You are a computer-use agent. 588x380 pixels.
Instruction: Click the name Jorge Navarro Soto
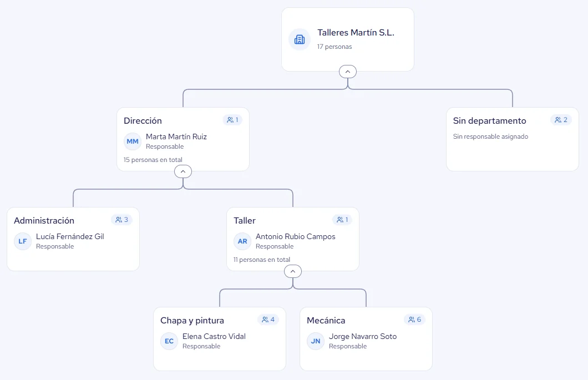pos(363,336)
